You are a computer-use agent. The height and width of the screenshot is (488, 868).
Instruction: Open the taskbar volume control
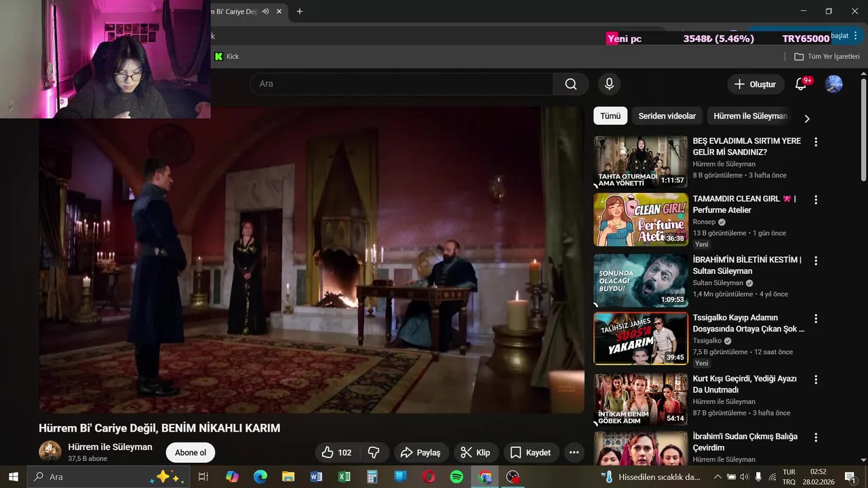click(744, 476)
